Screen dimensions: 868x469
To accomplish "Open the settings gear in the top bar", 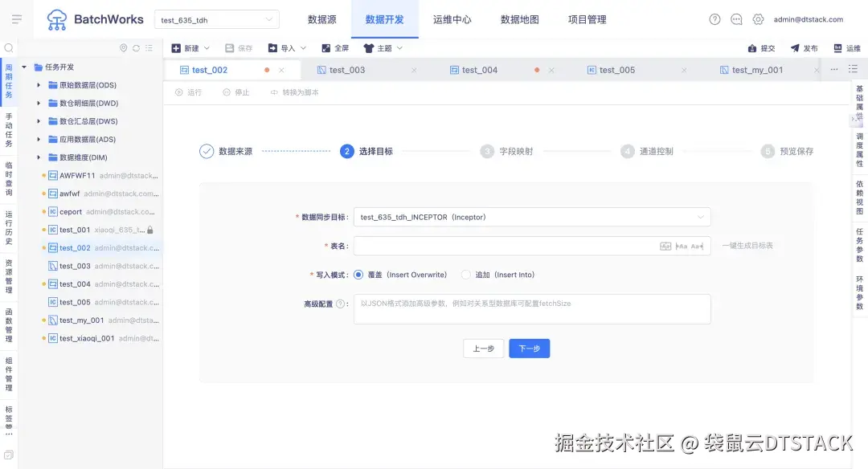I will click(x=757, y=18).
